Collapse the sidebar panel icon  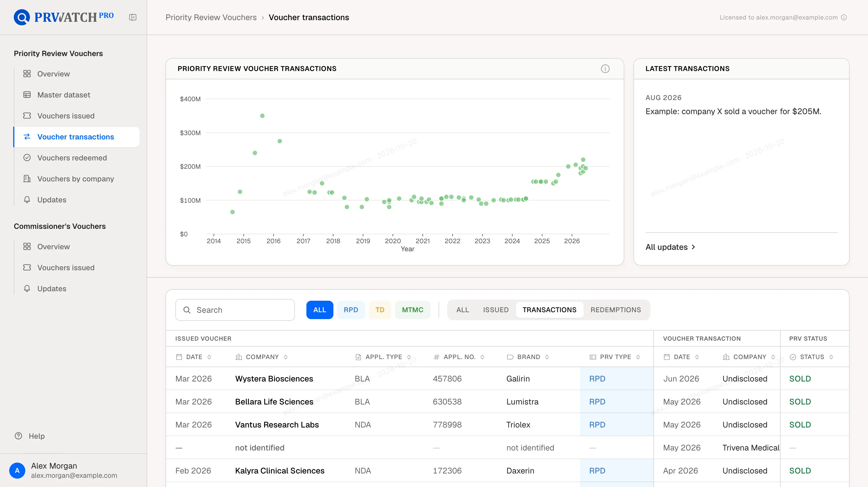click(133, 17)
